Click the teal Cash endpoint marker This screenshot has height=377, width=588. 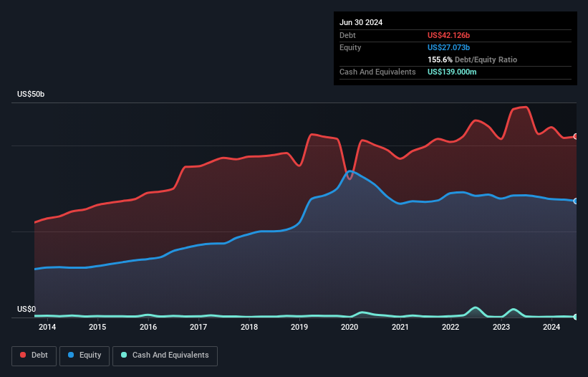(576, 317)
